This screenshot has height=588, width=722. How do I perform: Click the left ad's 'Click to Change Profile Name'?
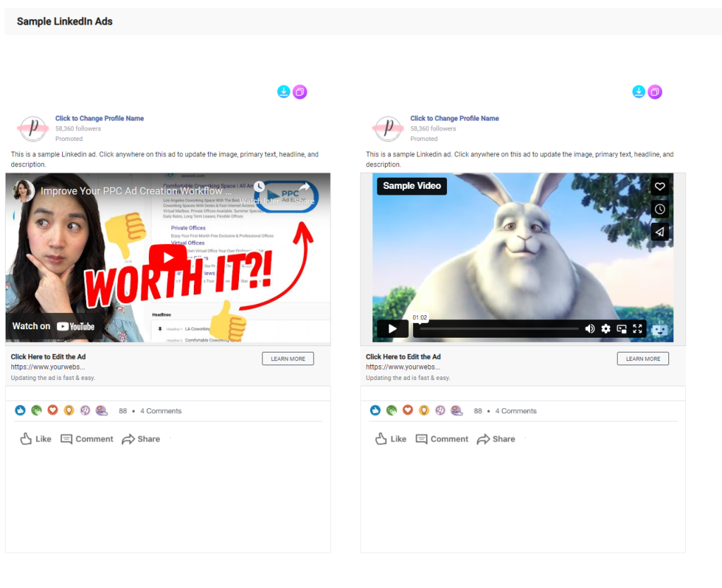pos(99,118)
